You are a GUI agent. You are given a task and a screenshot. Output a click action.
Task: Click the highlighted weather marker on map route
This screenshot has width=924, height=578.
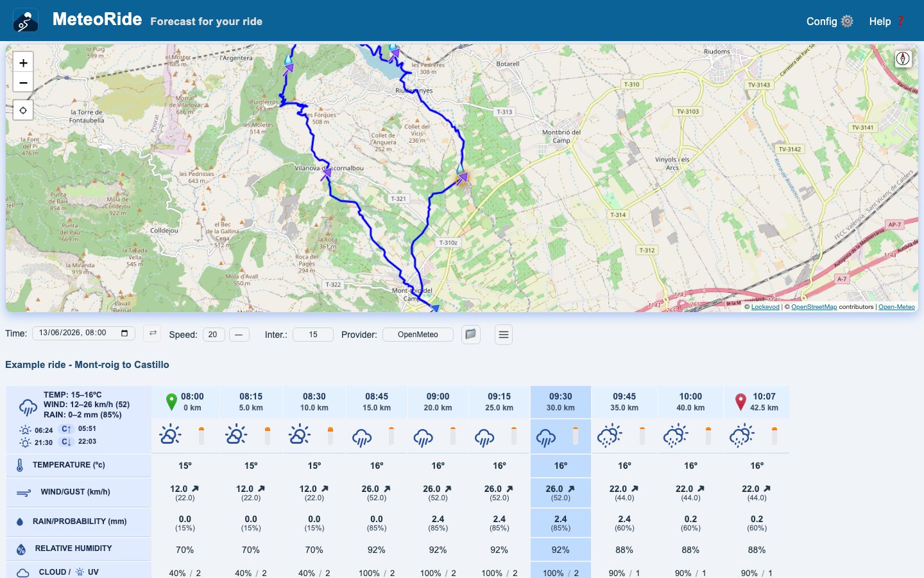461,175
